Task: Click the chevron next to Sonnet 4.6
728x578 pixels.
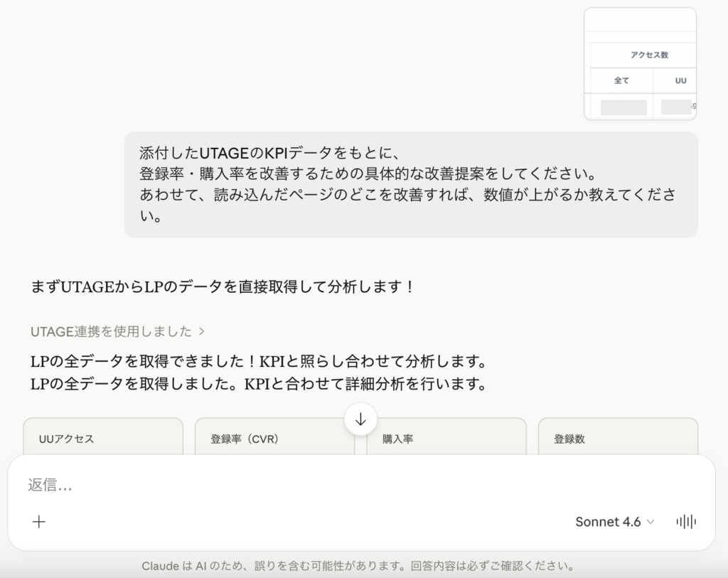Action: pyautogui.click(x=649, y=522)
